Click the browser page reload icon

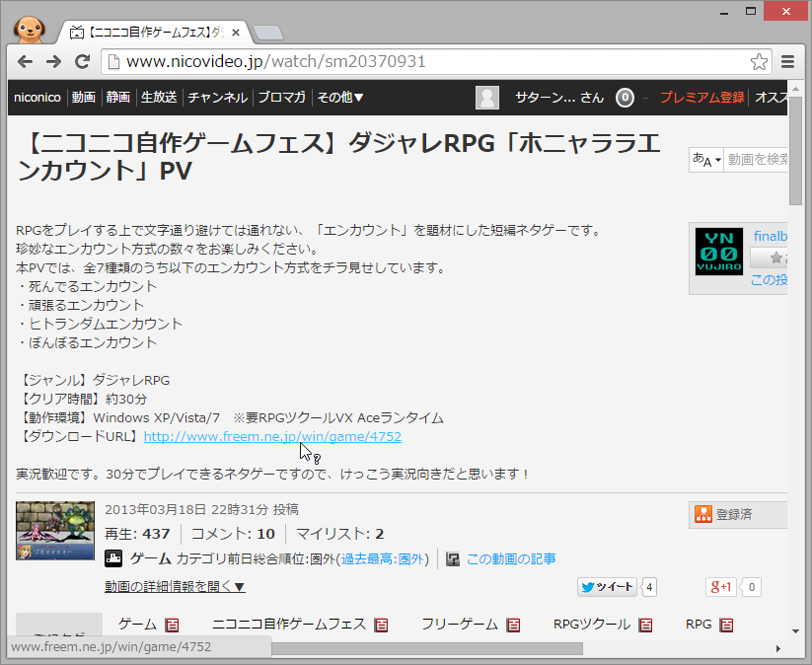pos(82,61)
